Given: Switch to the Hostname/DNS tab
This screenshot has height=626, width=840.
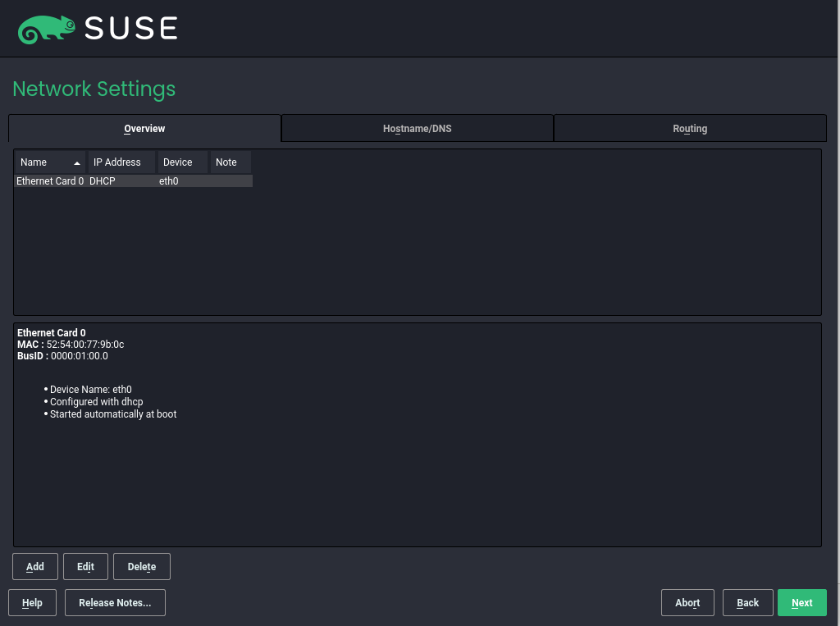Looking at the screenshot, I should tap(417, 128).
